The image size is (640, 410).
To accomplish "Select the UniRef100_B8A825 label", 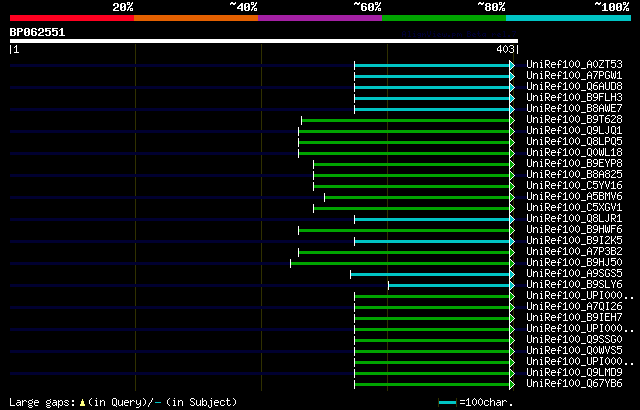I will [x=574, y=175].
